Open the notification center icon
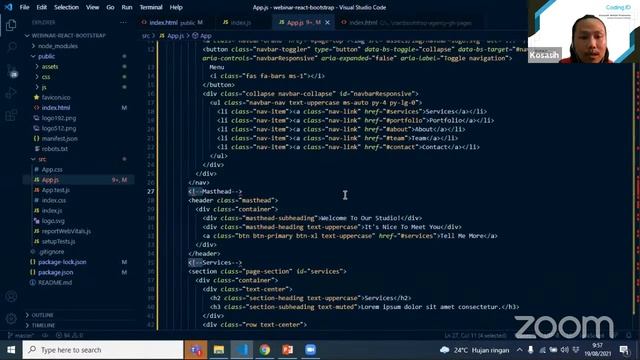 click(x=624, y=350)
